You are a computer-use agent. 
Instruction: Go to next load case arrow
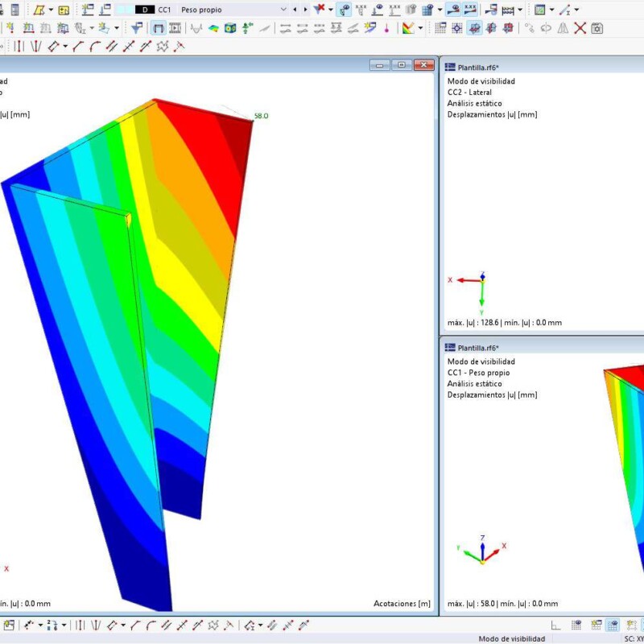[306, 10]
